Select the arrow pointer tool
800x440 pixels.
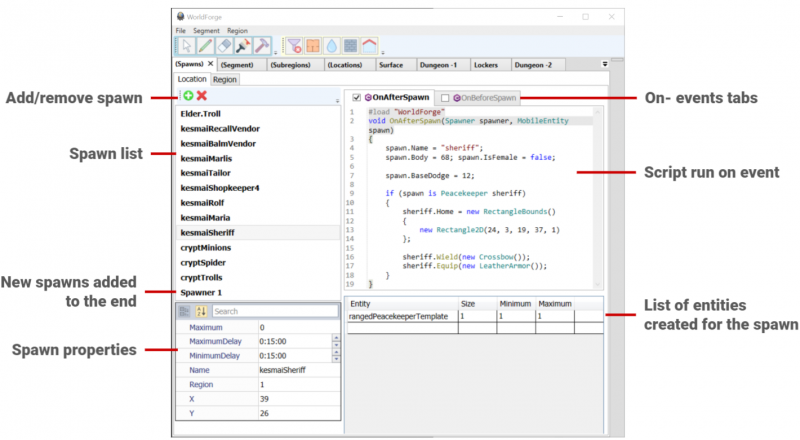[x=186, y=45]
